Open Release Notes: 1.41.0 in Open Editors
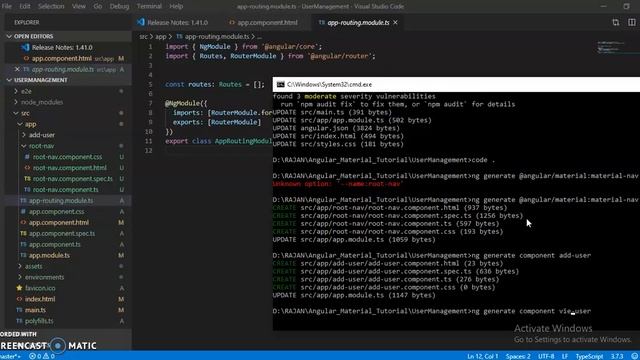Screen dimensions: 640x360 [x=62, y=47]
